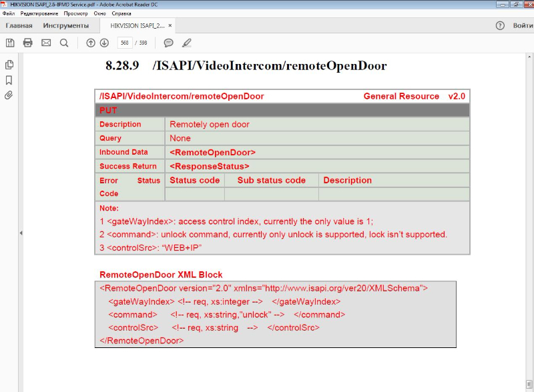This screenshot has width=534, height=392.
Task: Click the page number field 568
Action: coord(125,43)
